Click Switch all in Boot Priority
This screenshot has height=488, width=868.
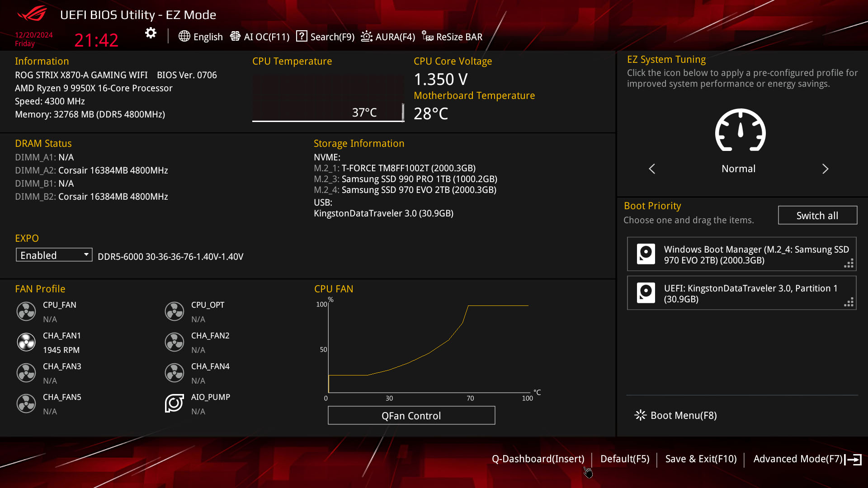pyautogui.click(x=817, y=215)
